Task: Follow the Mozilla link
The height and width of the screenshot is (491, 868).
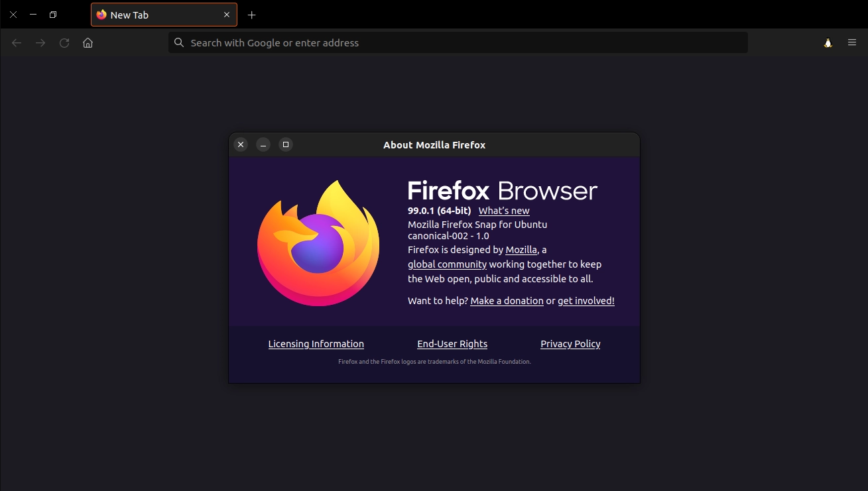Action: tap(521, 250)
